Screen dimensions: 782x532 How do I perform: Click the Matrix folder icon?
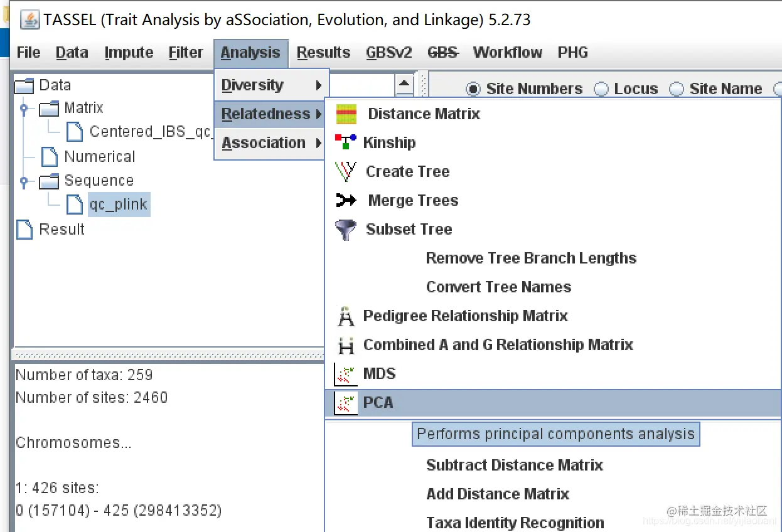49,108
